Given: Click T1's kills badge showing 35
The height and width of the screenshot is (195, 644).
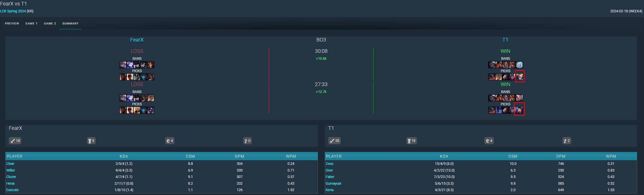Looking at the screenshot, I should 335,141.
